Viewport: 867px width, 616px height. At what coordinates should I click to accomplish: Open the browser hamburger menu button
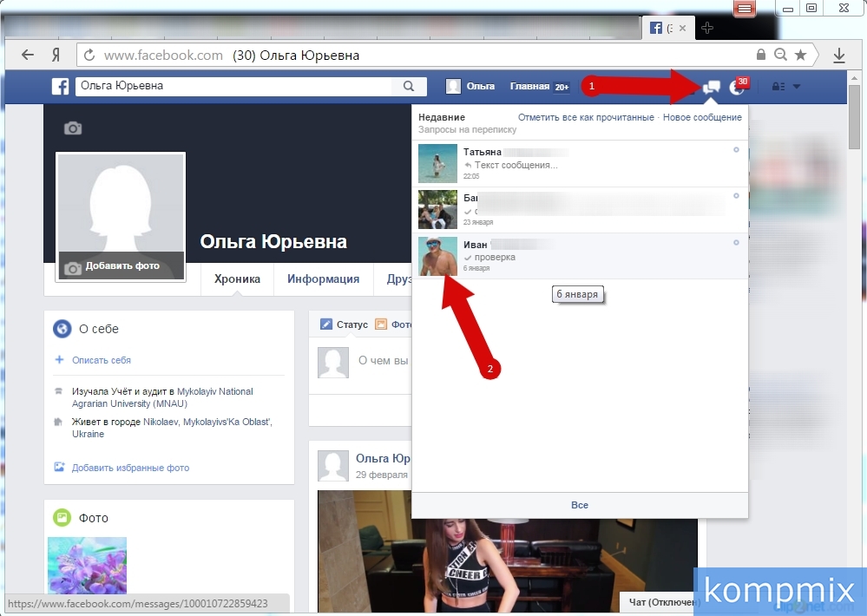coord(745,9)
